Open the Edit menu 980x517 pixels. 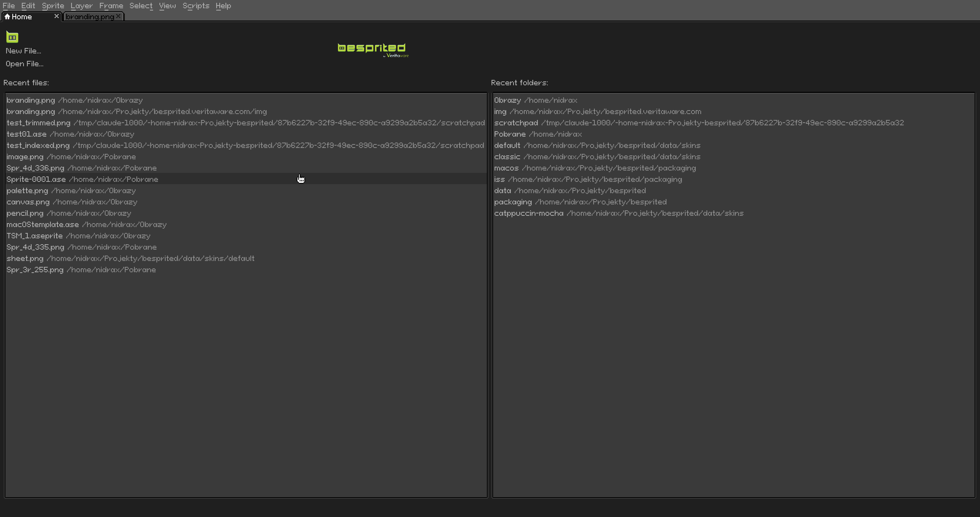point(28,6)
